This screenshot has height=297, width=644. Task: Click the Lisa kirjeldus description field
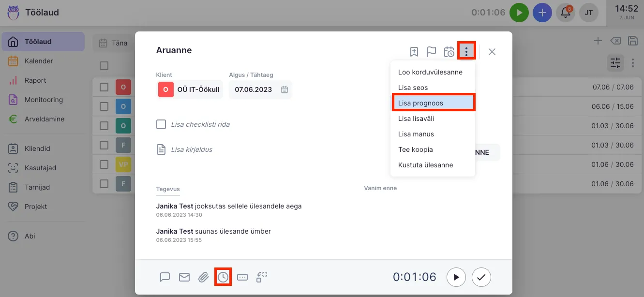click(x=192, y=149)
